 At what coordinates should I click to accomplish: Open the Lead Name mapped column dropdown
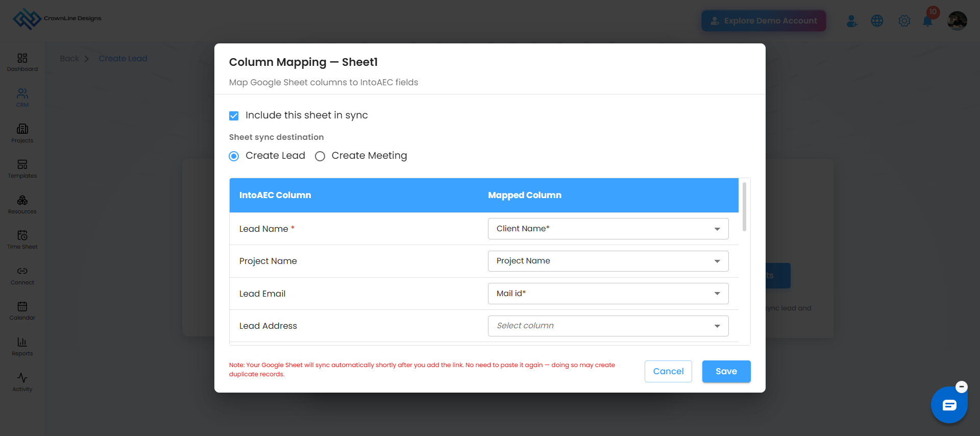point(608,229)
